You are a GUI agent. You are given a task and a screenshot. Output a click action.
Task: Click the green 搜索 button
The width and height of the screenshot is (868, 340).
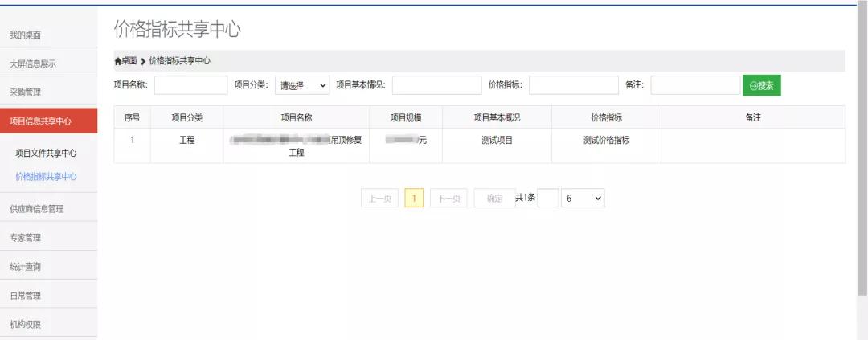762,85
